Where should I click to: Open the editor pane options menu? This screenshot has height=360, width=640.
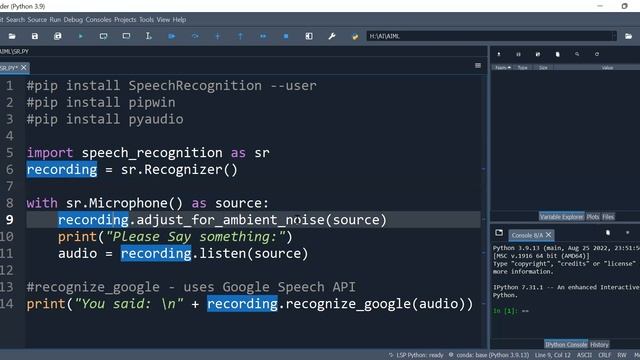click(x=478, y=66)
